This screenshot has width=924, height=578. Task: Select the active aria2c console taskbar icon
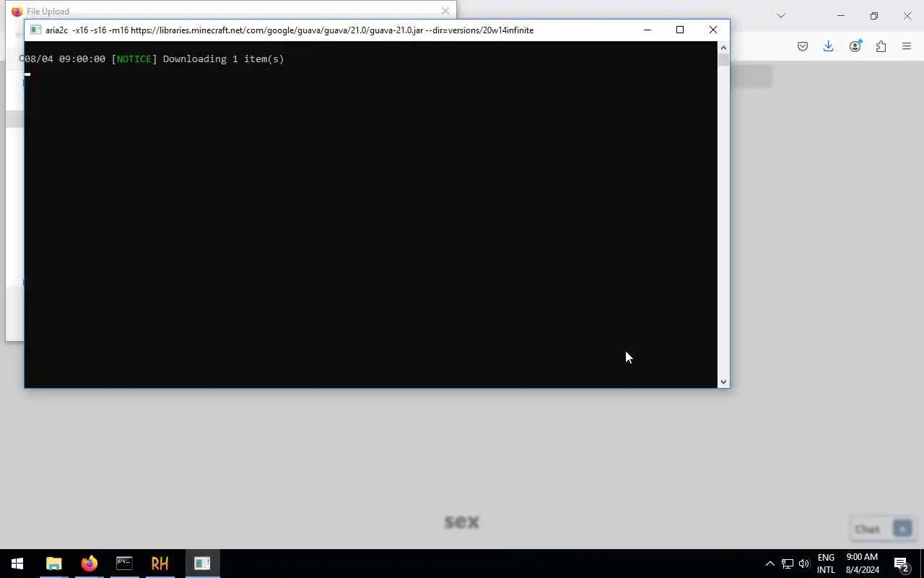coord(202,564)
